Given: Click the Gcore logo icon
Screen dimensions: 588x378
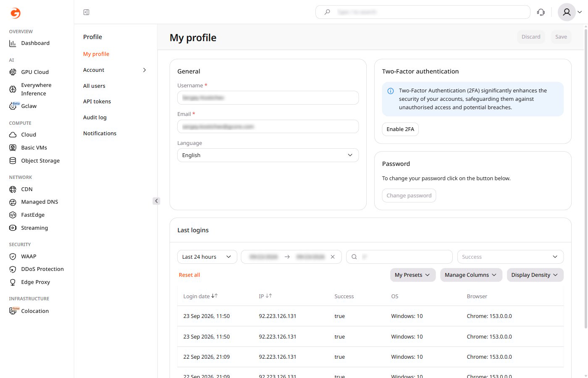Looking at the screenshot, I should coord(16,13).
